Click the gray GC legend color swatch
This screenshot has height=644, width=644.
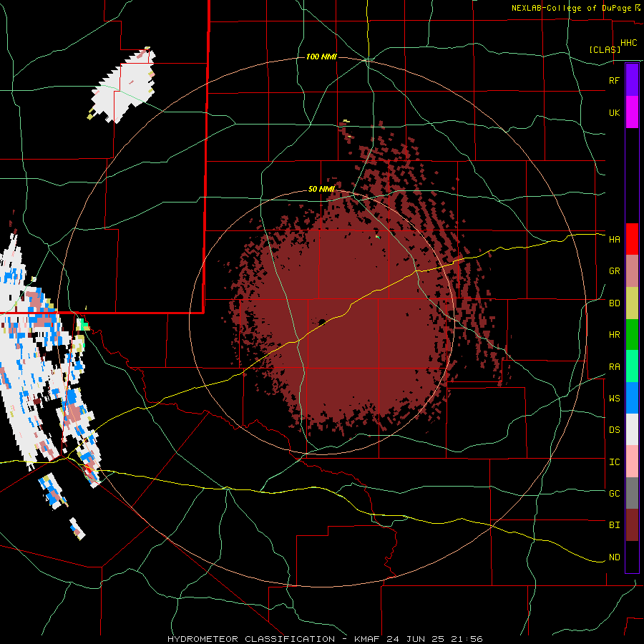(632, 493)
